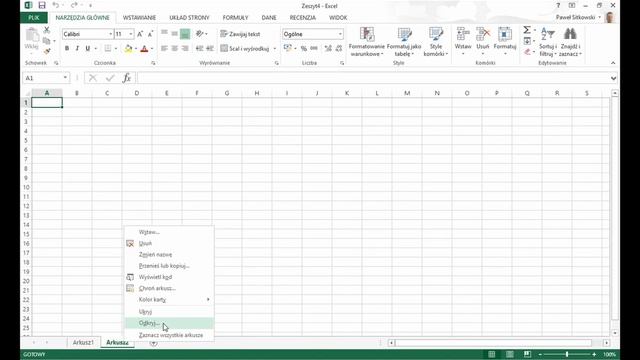Click the zoom slider handle
This screenshot has height=360, width=640.
tap(567, 354)
